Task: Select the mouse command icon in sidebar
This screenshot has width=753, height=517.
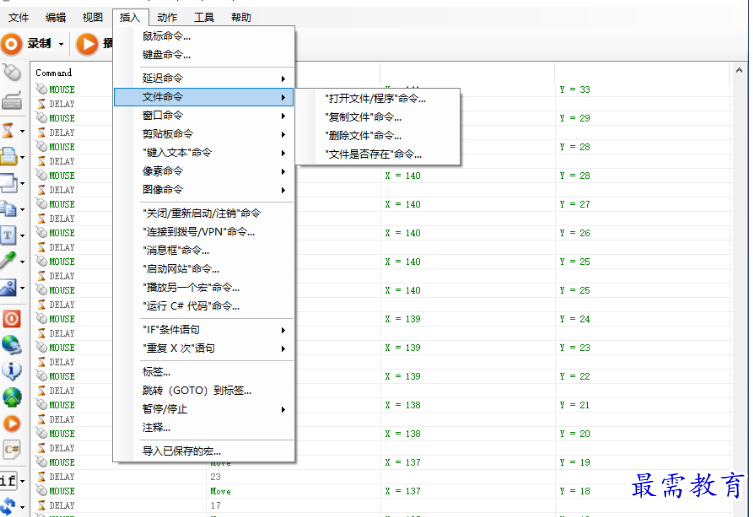Action: [x=12, y=73]
